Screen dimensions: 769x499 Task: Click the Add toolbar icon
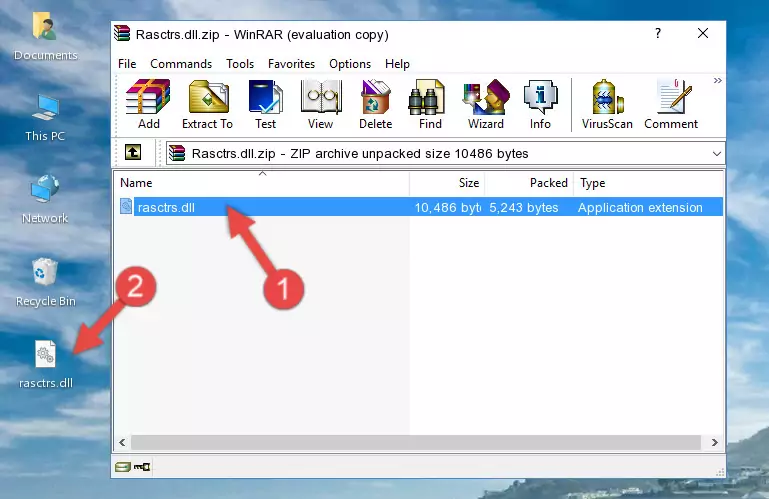tap(148, 104)
